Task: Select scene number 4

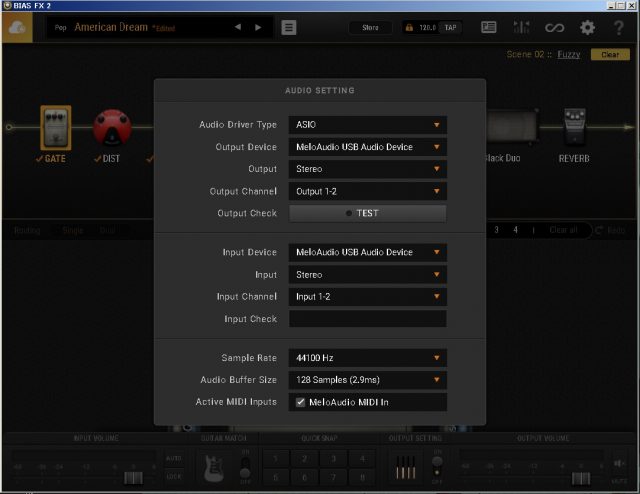Action: [x=515, y=230]
